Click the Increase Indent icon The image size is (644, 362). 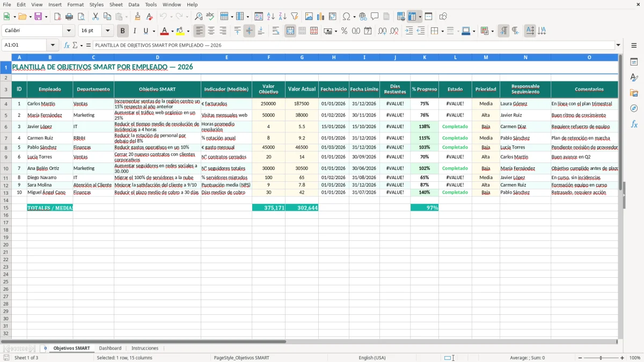(x=409, y=31)
